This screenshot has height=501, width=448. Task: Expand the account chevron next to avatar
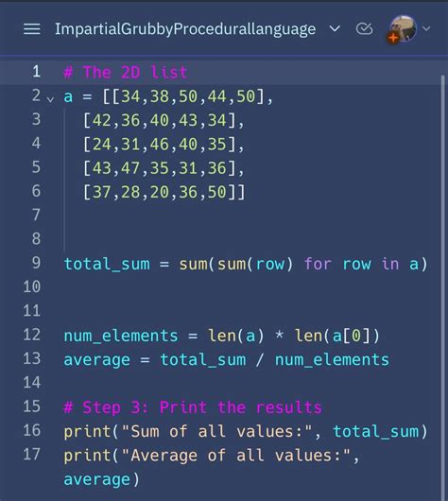[x=426, y=28]
